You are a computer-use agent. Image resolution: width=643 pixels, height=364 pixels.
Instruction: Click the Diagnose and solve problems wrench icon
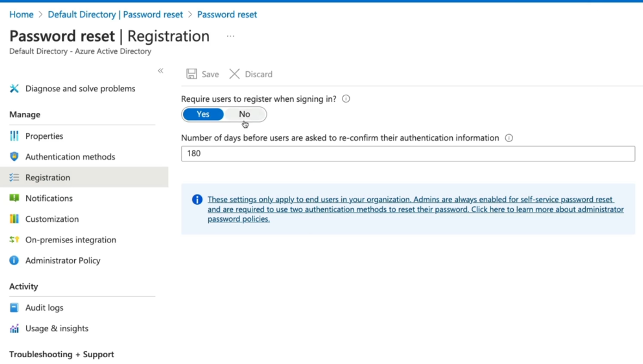[x=14, y=89]
